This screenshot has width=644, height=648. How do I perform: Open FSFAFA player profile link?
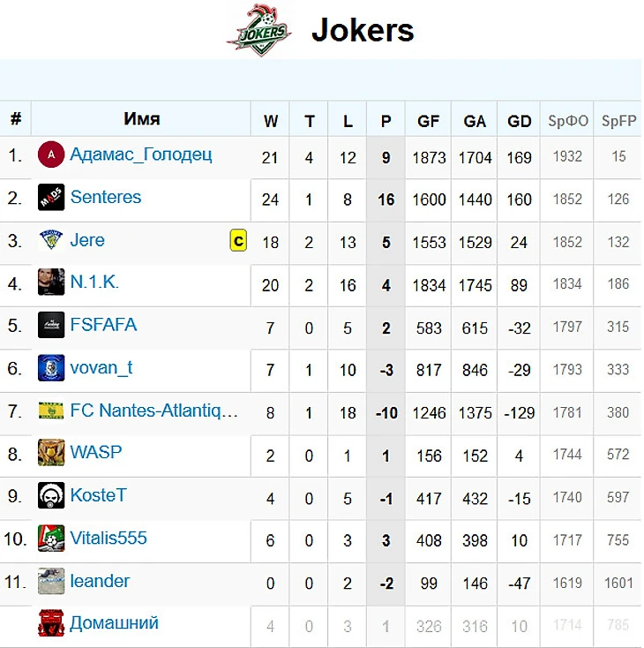(x=103, y=324)
